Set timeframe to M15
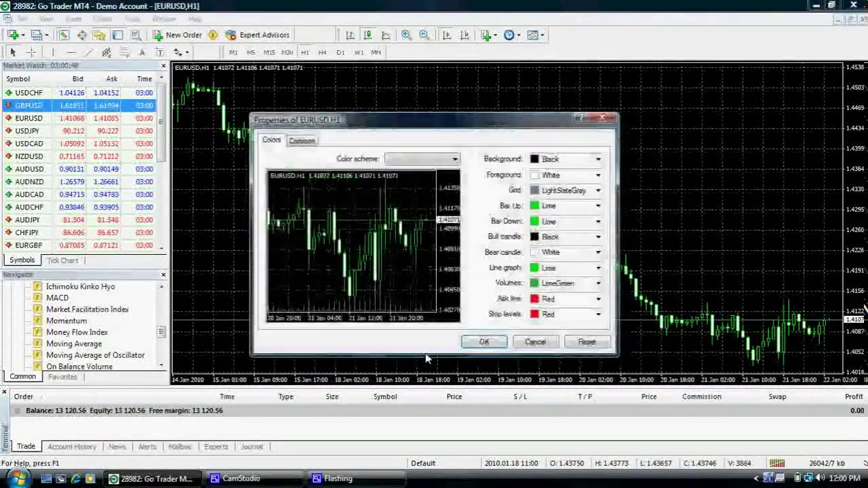This screenshot has height=488, width=868. click(269, 52)
